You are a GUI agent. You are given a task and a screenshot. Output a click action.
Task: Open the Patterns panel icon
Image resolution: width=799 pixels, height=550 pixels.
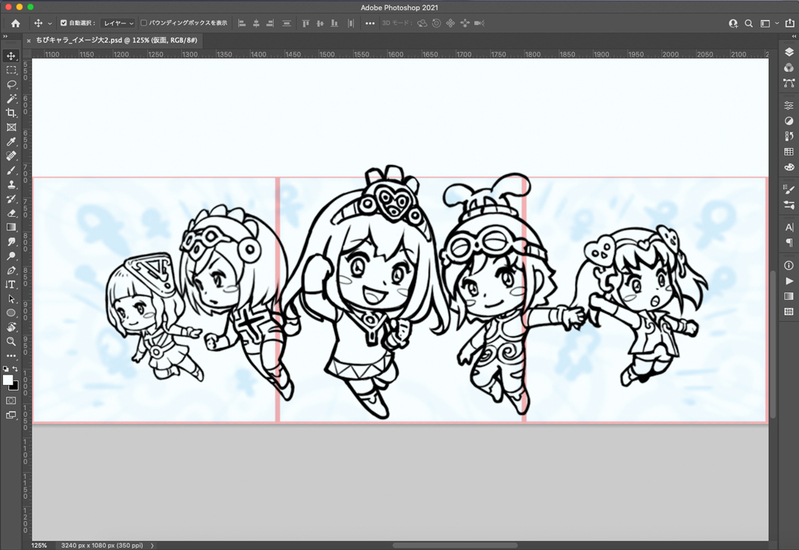pyautogui.click(x=789, y=312)
